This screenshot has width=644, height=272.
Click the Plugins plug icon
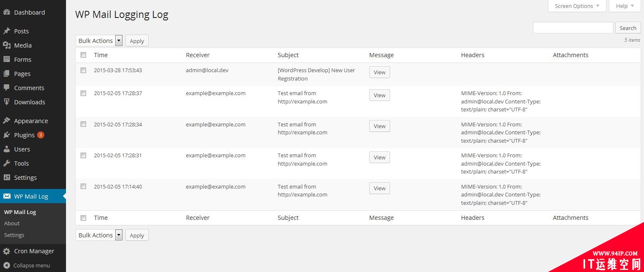(7, 135)
